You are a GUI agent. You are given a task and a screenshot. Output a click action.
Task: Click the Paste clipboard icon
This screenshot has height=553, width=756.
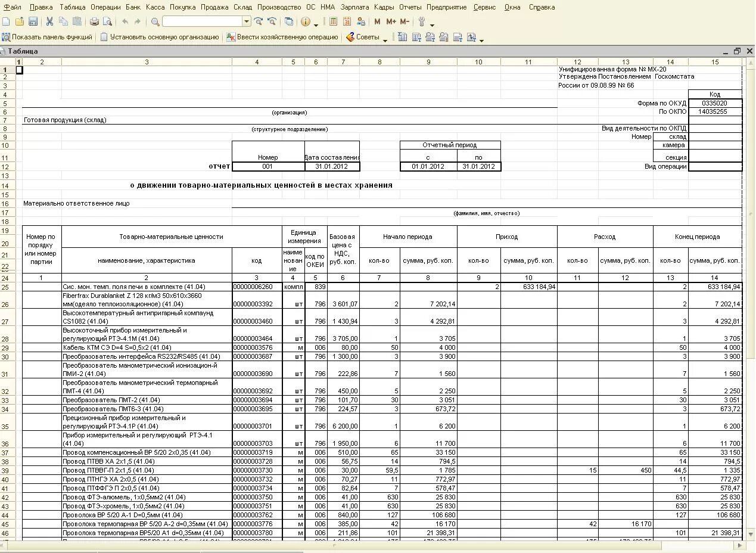tap(77, 21)
